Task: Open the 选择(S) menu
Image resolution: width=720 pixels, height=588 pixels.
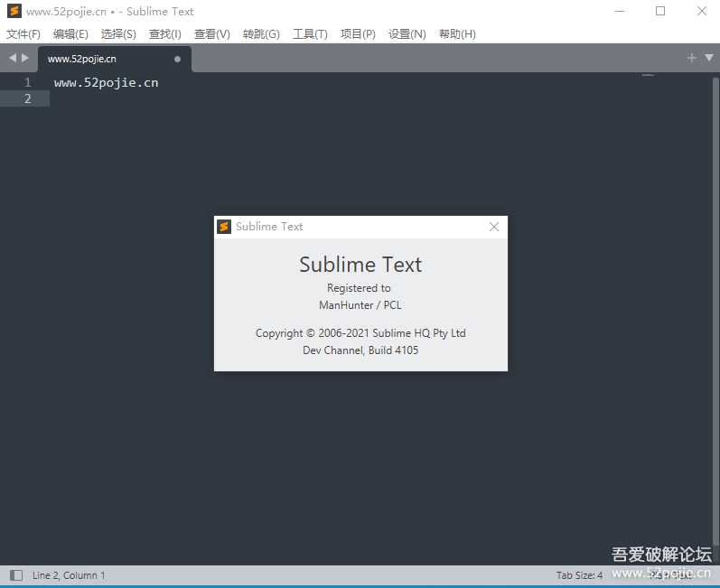Action: click(118, 34)
